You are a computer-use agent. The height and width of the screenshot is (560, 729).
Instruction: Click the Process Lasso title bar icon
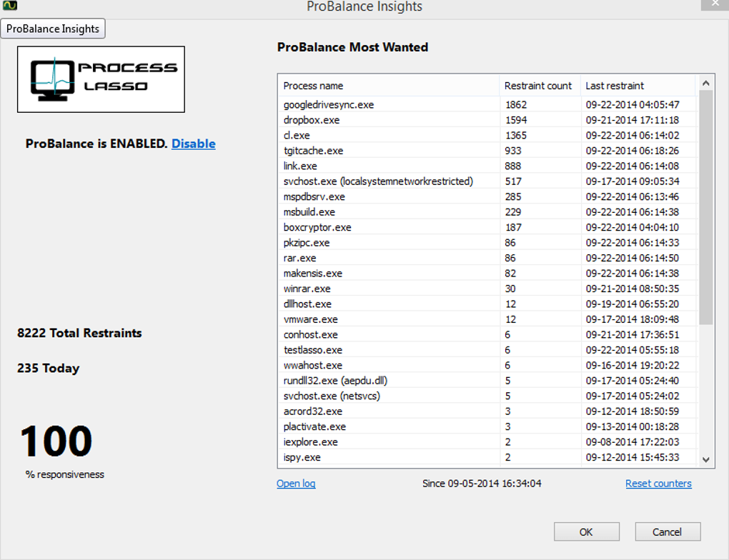(x=9, y=4)
